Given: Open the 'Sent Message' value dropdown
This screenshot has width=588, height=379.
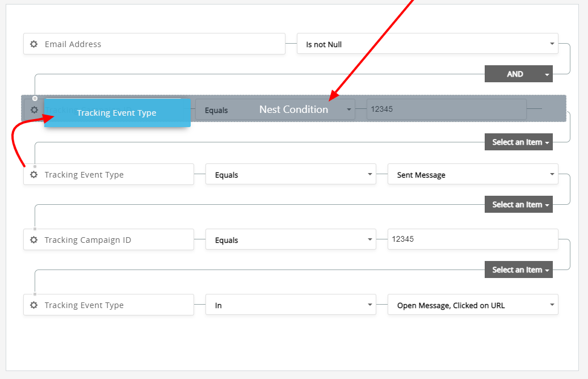Looking at the screenshot, I should [472, 175].
